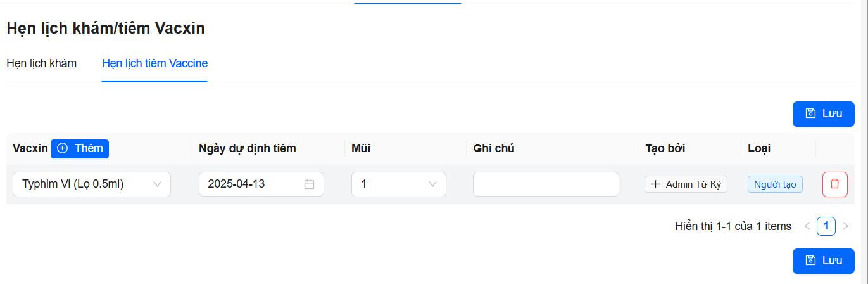Viewport: 868px width, 284px height.
Task: Select Hẹn lịch tiêm Vaccine tab
Action: point(154,63)
